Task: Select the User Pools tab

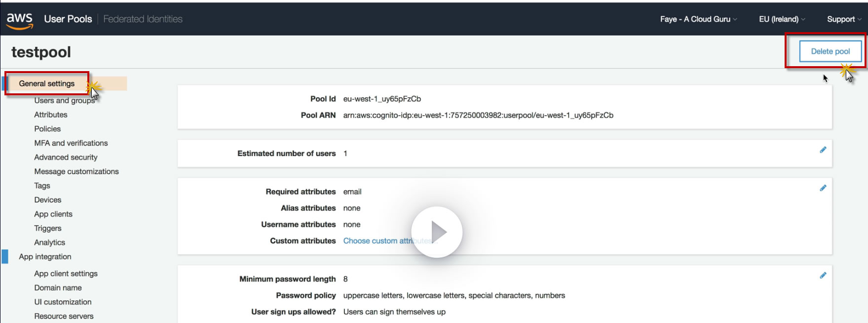Action: click(68, 19)
